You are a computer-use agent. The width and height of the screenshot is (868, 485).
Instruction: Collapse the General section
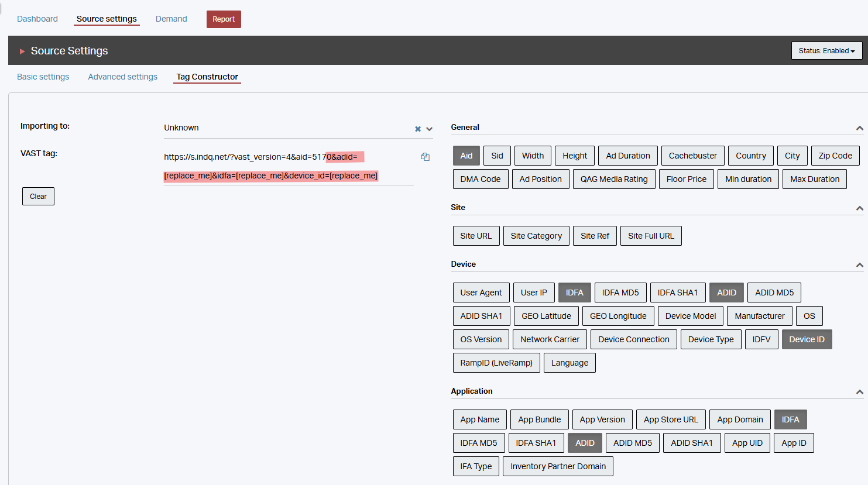[859, 128]
